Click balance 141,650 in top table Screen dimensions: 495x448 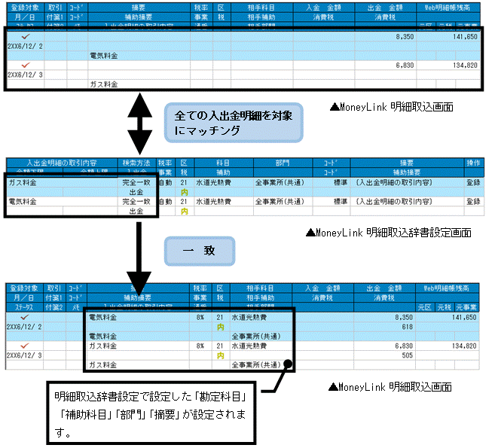click(x=465, y=37)
